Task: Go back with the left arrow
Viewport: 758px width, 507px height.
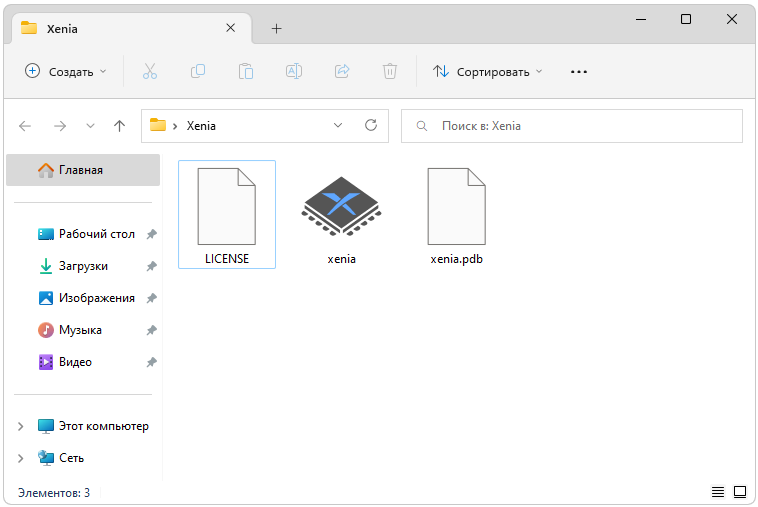Action: [25, 126]
